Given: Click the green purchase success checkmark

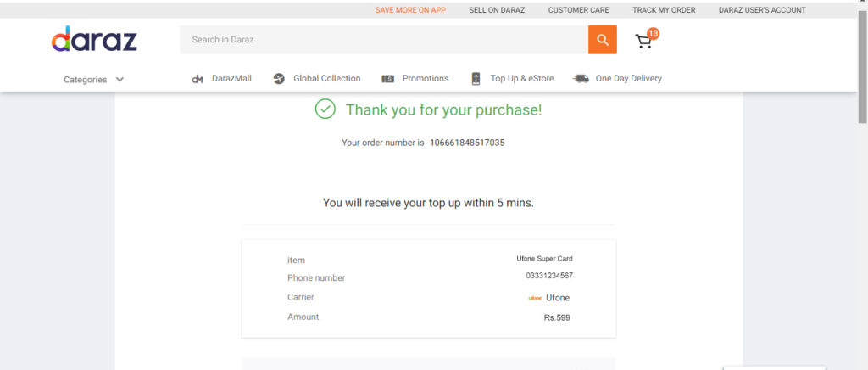Looking at the screenshot, I should coord(325,109).
